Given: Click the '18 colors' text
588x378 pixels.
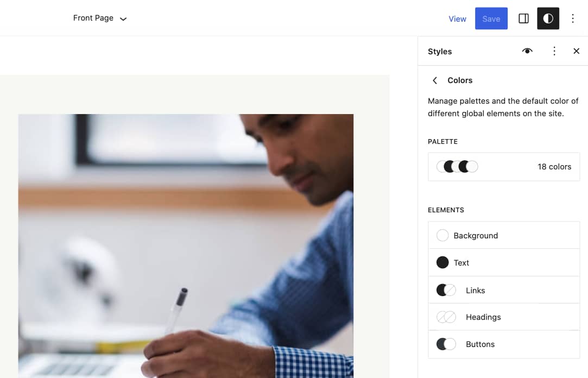Looking at the screenshot, I should click(554, 167).
